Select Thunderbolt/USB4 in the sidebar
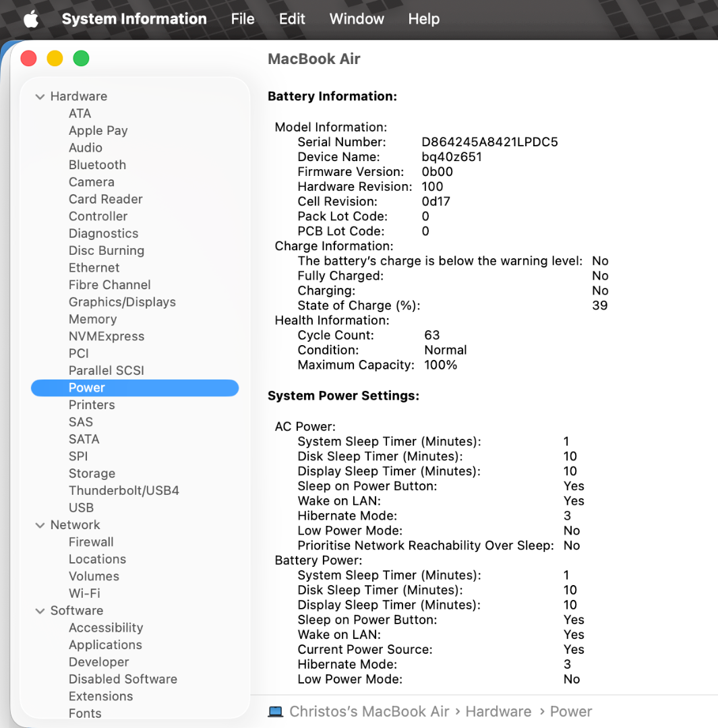 (x=124, y=491)
